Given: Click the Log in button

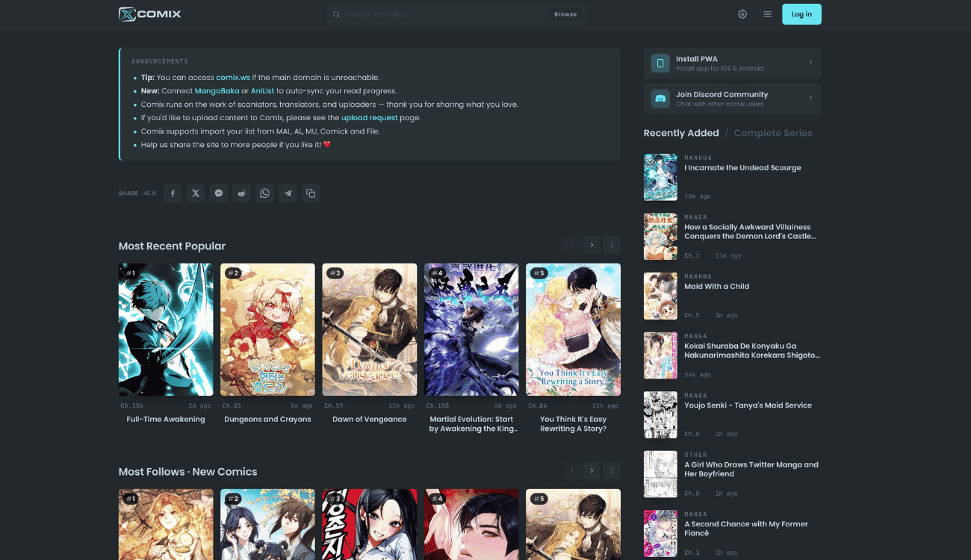Looking at the screenshot, I should point(801,14).
